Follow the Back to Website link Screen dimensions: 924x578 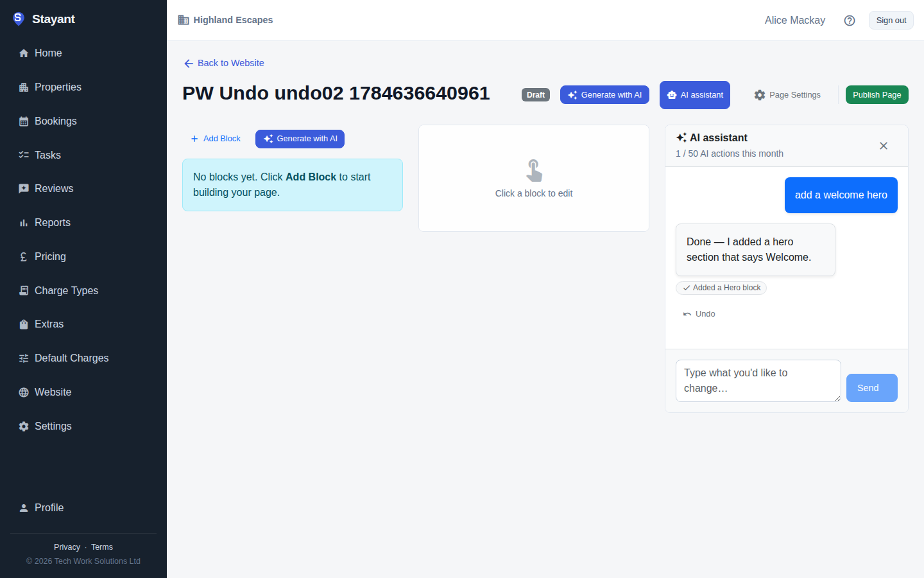click(x=224, y=63)
